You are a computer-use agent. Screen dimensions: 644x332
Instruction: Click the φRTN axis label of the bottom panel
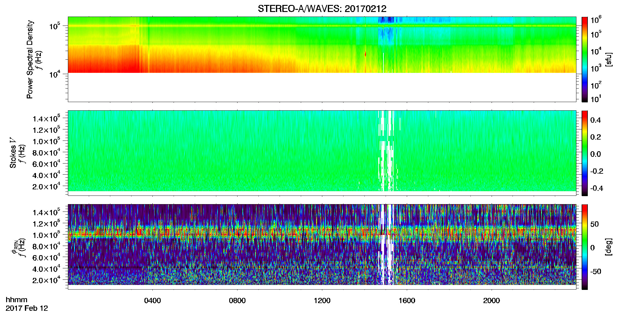[x=14, y=247]
